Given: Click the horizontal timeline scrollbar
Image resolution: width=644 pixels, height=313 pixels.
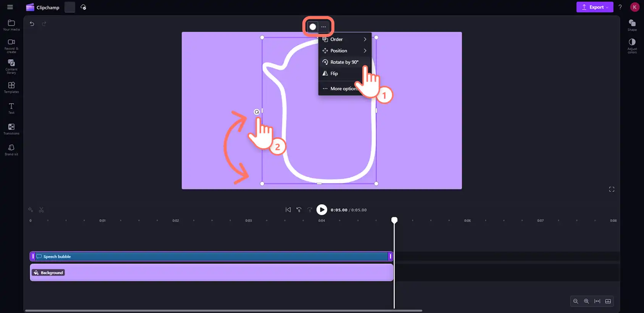Looking at the screenshot, I should (x=224, y=311).
